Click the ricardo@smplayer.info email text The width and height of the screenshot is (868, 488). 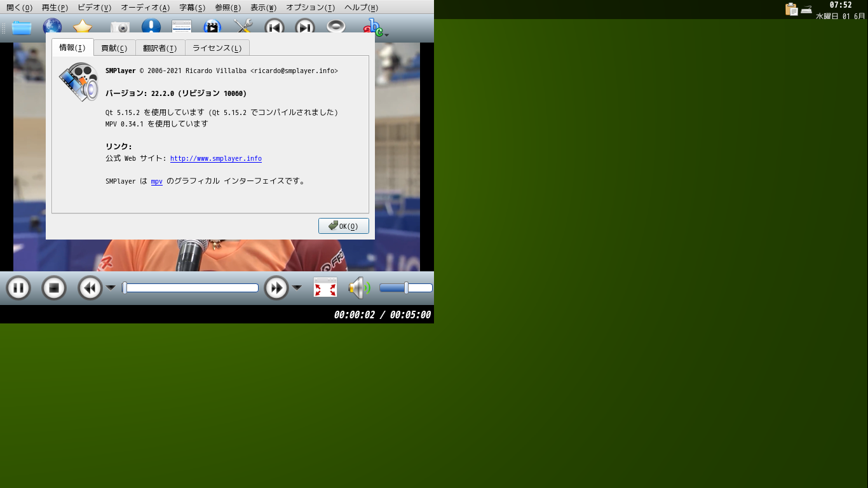294,71
